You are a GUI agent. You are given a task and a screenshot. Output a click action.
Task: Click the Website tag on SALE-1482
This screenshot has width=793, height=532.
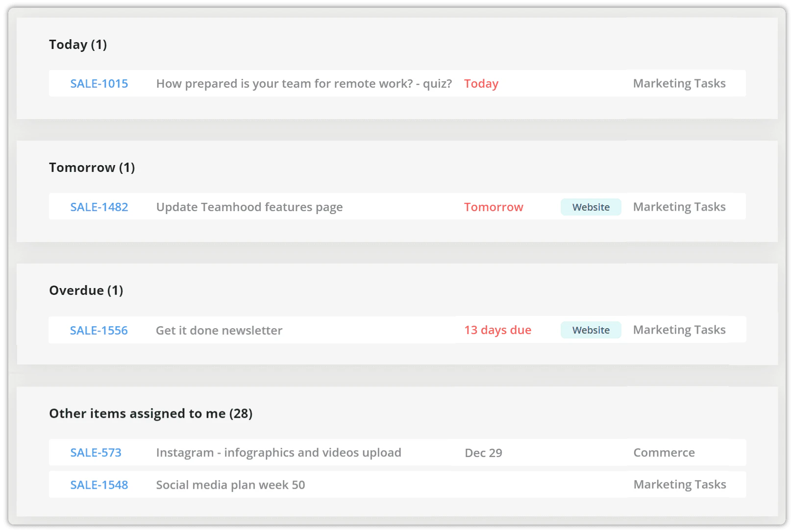[x=591, y=207]
